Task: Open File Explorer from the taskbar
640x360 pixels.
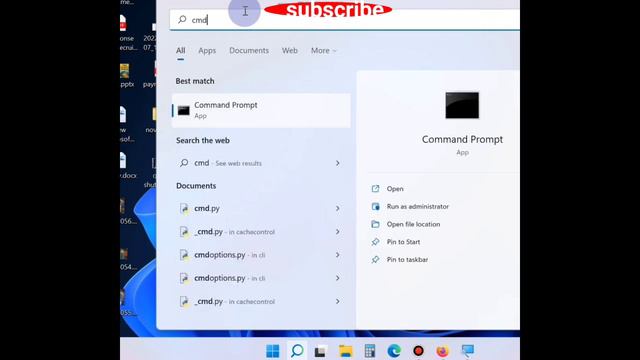Action: (x=345, y=351)
